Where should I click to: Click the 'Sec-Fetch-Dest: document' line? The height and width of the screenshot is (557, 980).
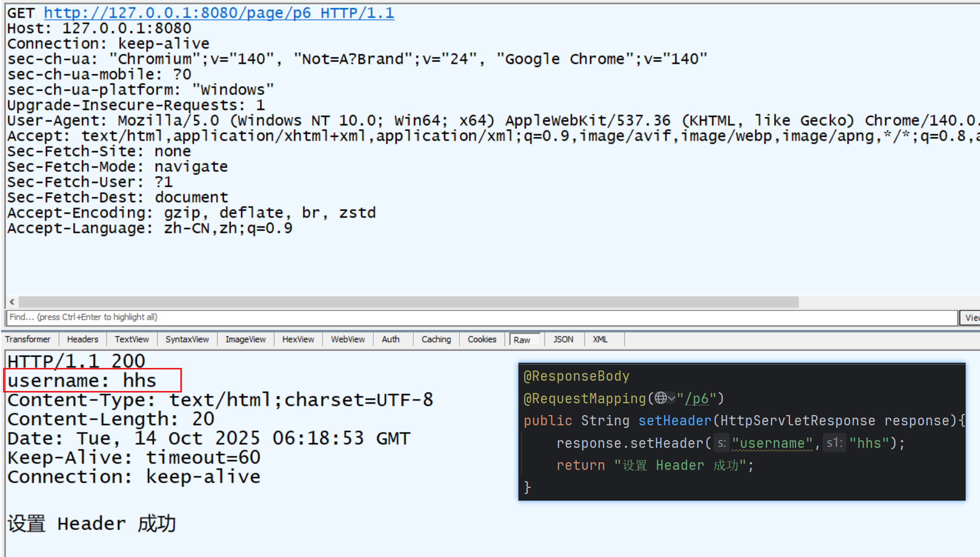[117, 197]
